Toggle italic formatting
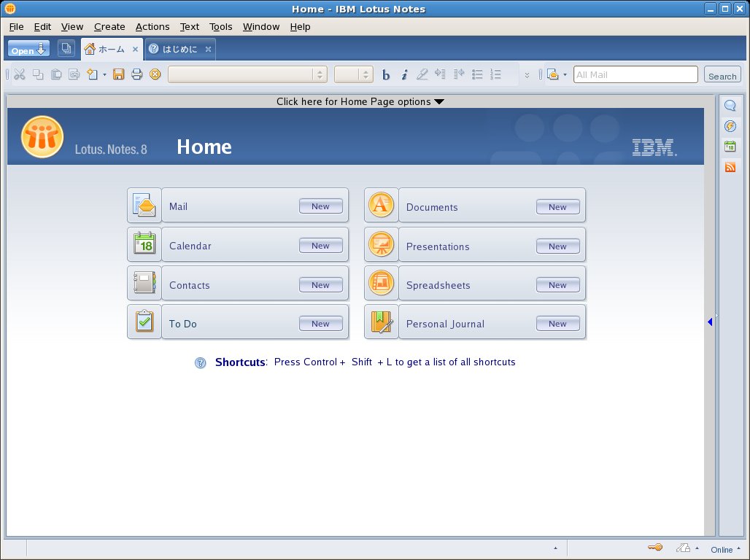 (404, 75)
